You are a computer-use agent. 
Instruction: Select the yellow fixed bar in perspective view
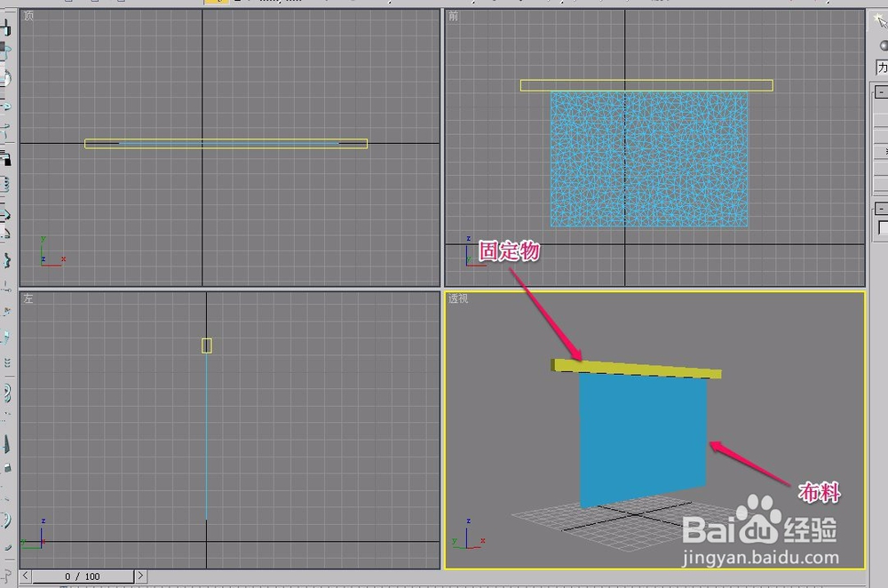pos(636,368)
